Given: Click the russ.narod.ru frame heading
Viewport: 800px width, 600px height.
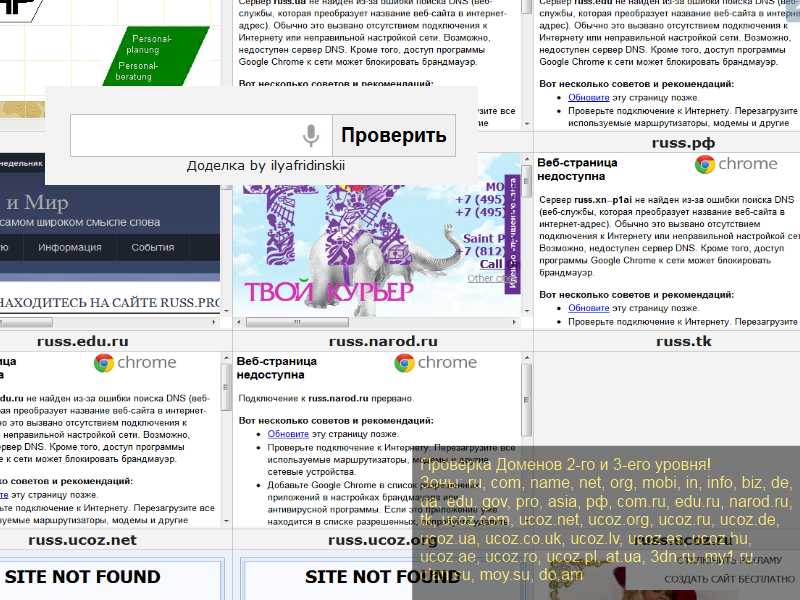Looking at the screenshot, I should tap(383, 341).
